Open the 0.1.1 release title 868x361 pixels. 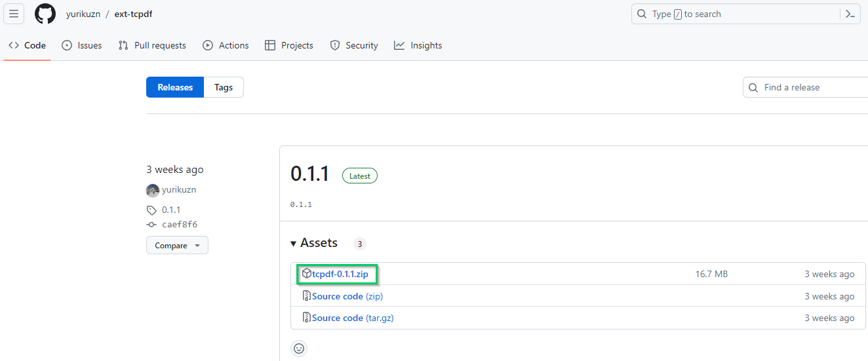[x=310, y=174]
